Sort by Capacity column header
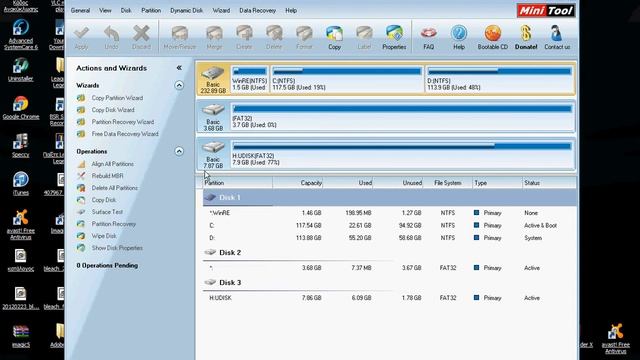 (x=298, y=183)
